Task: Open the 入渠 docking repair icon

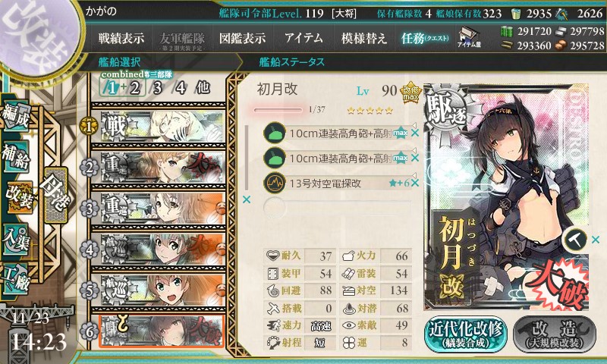Action: click(15, 240)
